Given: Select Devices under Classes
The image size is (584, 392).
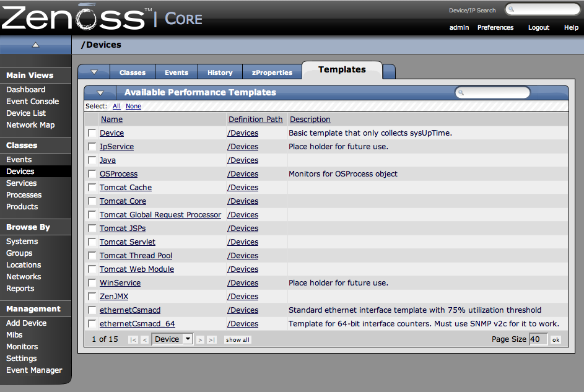Looking at the screenshot, I should [20, 172].
